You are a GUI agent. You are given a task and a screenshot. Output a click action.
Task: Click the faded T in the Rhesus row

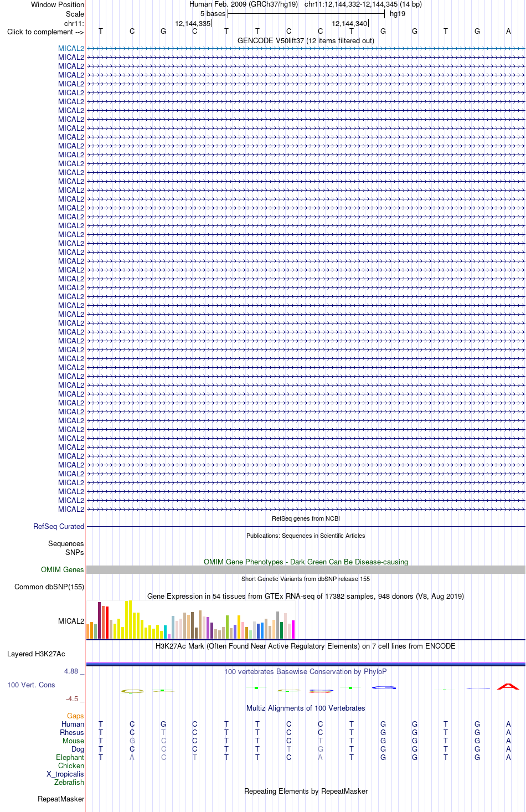click(x=163, y=732)
